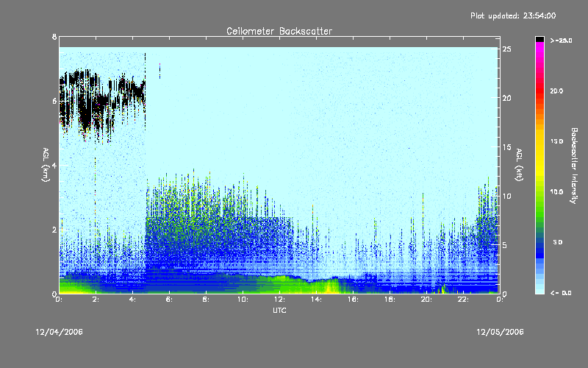Select the black top segment of the colorbar

(539, 39)
